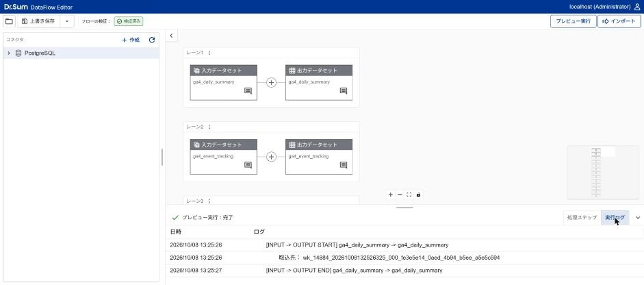Screen dimensions: 644x285
Task: Open the save options dropdown arrow
Action: [x=67, y=21]
